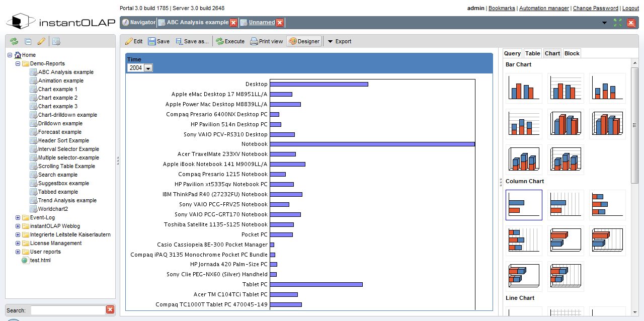Viewport: 644px width, 321px height.
Task: Open test.html in the tree
Action: [40, 260]
